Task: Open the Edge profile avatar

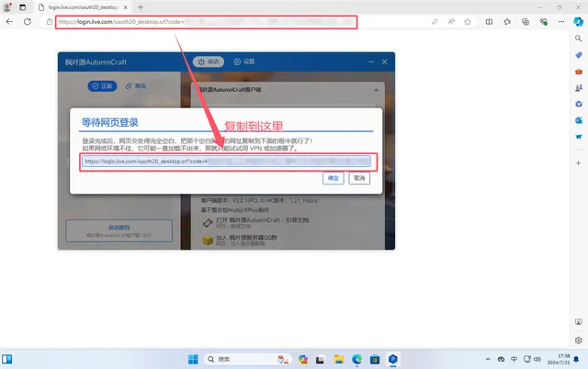Action: (x=7, y=7)
